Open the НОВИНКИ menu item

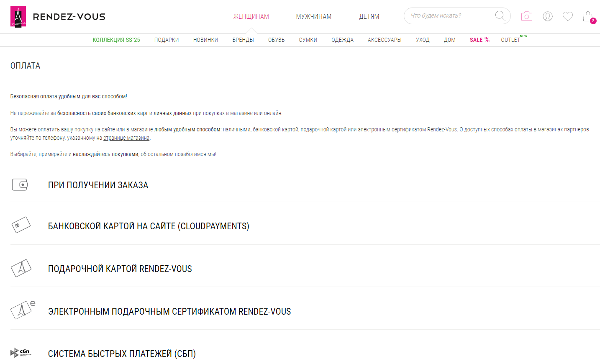click(205, 40)
